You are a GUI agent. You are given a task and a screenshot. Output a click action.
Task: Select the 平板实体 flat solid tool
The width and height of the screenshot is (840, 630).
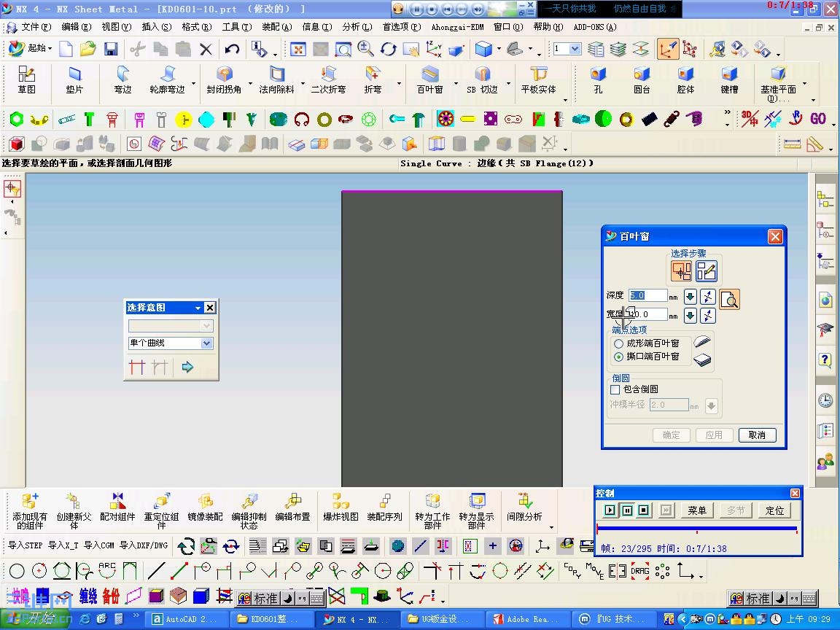pyautogui.click(x=538, y=81)
